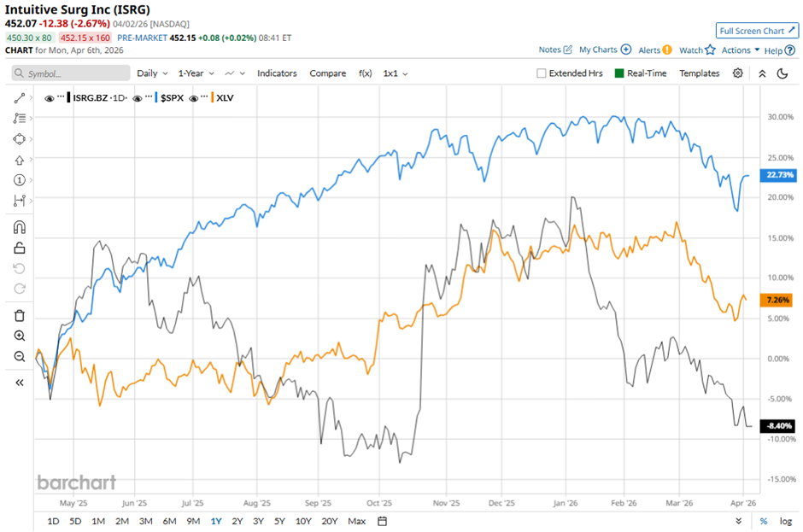Click the lock drawings padlock icon
The width and height of the screenshot is (803, 532).
coord(20,248)
